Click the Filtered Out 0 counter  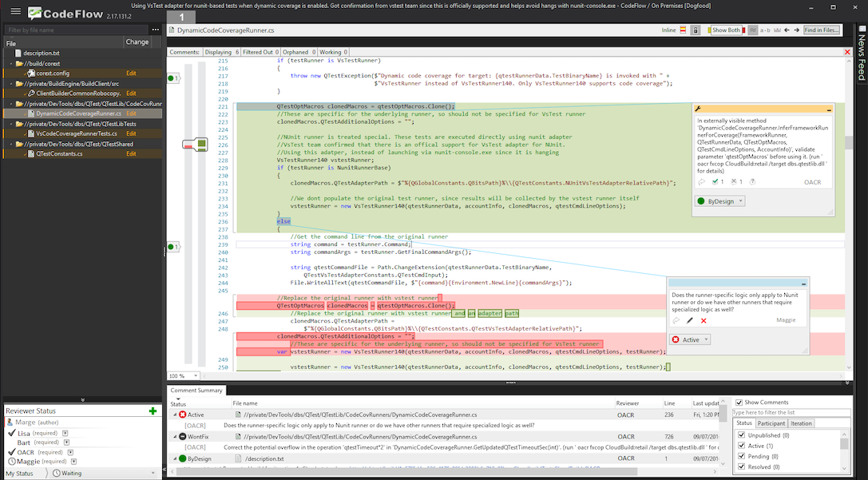pos(261,52)
